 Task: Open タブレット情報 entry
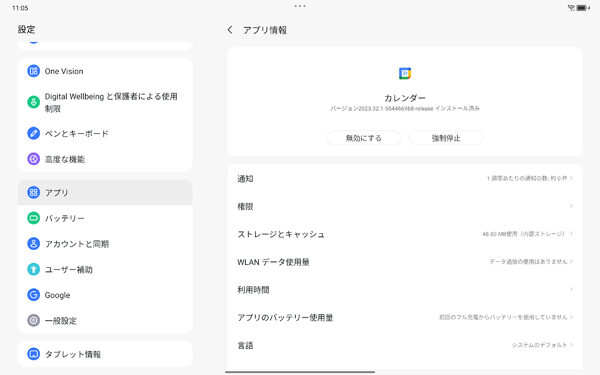(105, 354)
